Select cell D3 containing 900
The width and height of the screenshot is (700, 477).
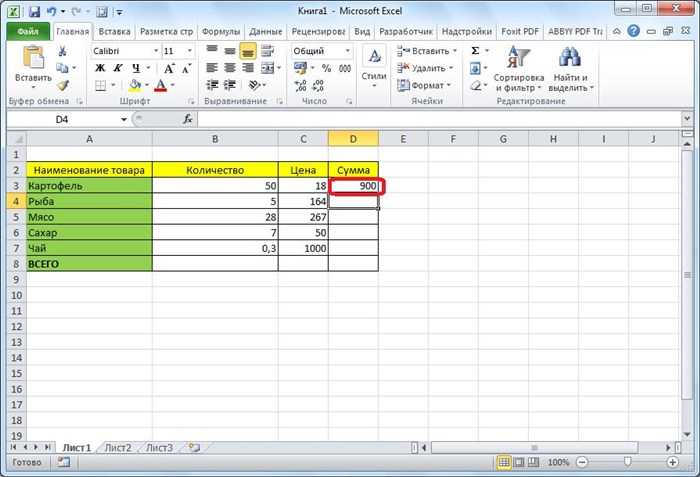point(353,186)
